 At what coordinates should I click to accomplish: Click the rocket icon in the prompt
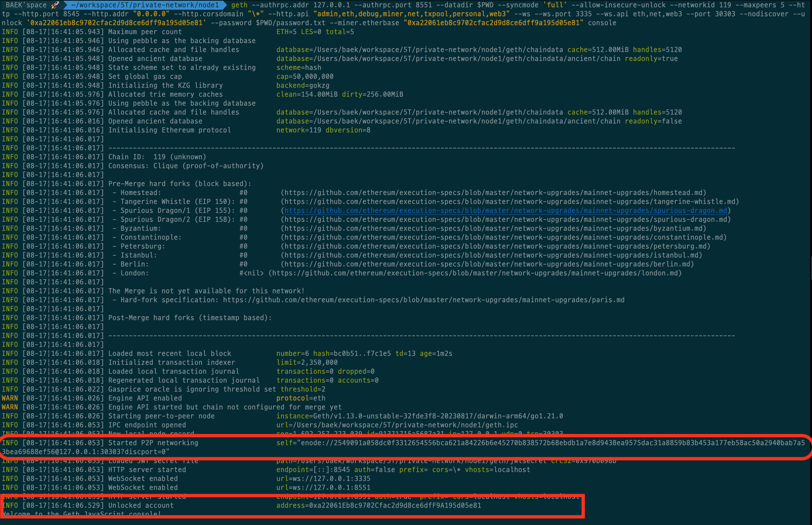55,5
